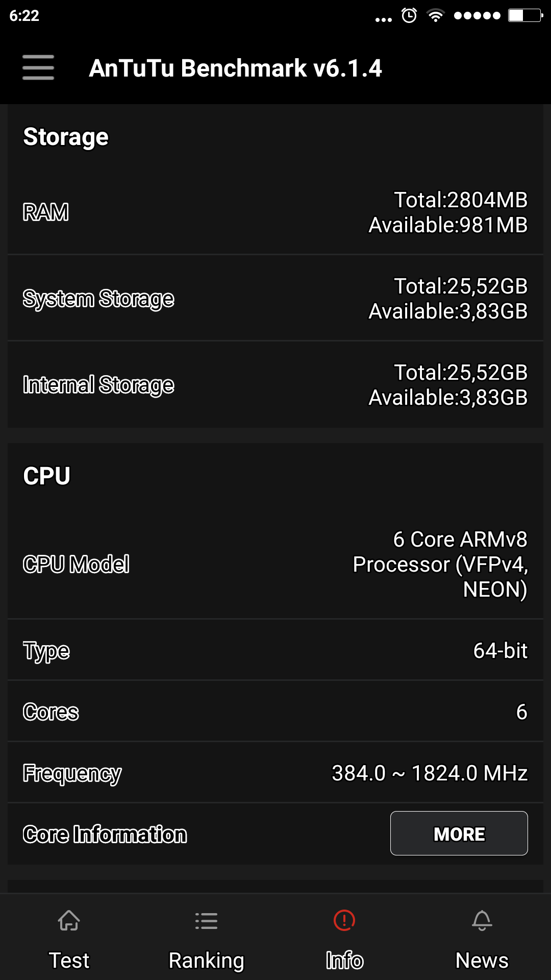
Task: Tap the RAM row
Action: click(275, 212)
